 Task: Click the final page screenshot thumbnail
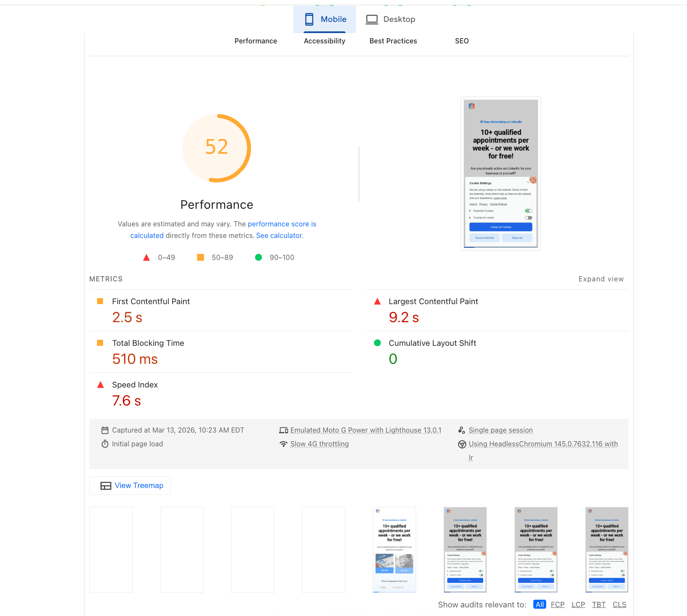coord(607,550)
